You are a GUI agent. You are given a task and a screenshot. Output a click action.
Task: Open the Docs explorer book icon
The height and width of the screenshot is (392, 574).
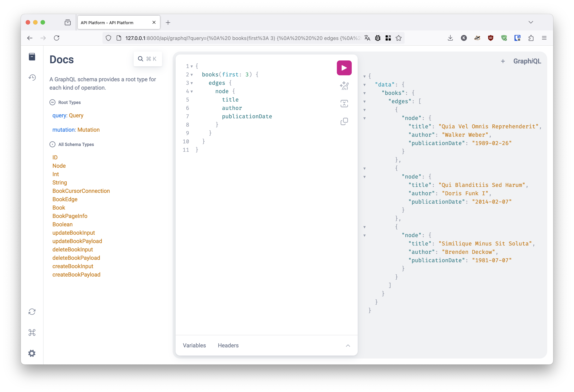point(32,57)
